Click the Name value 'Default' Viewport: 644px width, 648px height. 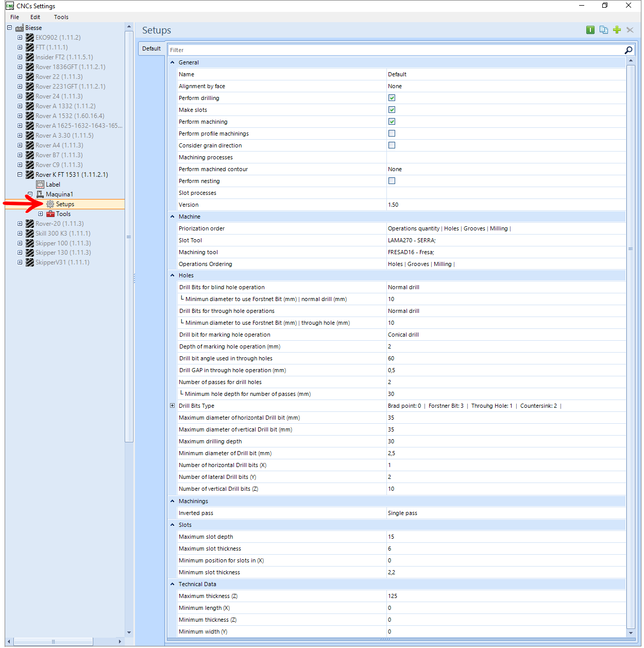point(397,74)
